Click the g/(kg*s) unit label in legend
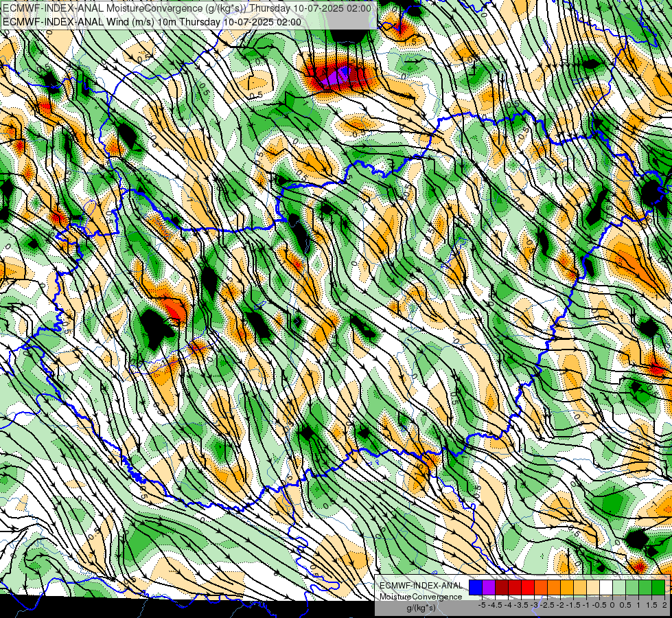 click(421, 608)
